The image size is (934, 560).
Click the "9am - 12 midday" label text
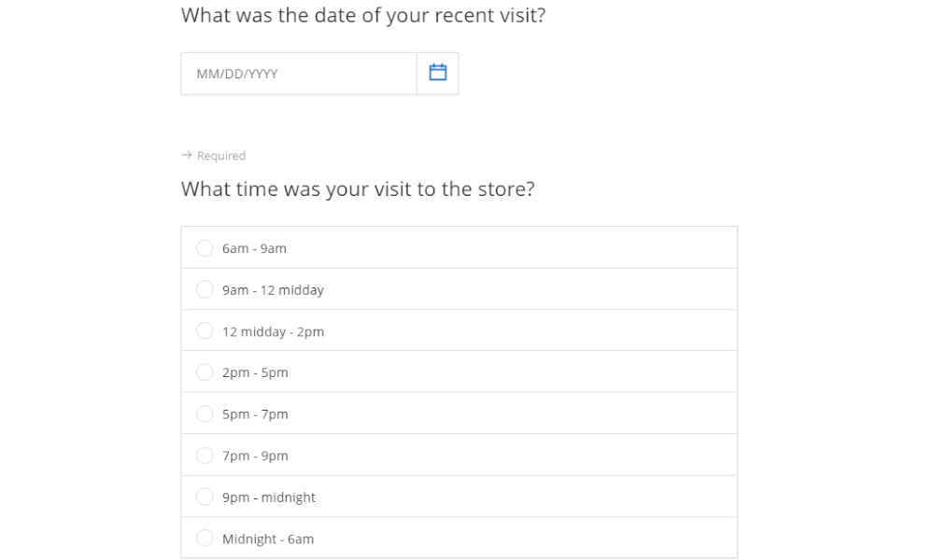pyautogui.click(x=274, y=290)
